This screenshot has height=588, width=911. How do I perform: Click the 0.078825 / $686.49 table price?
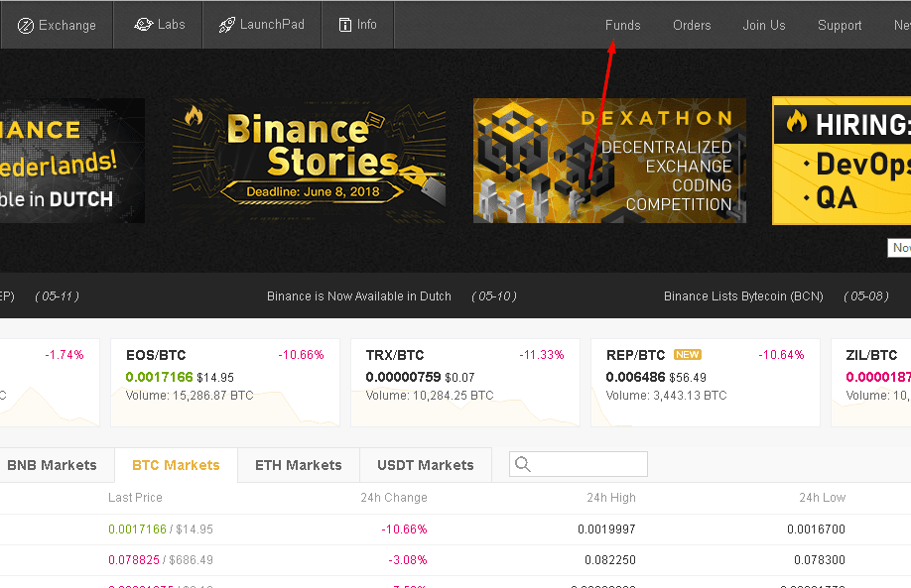point(161,560)
